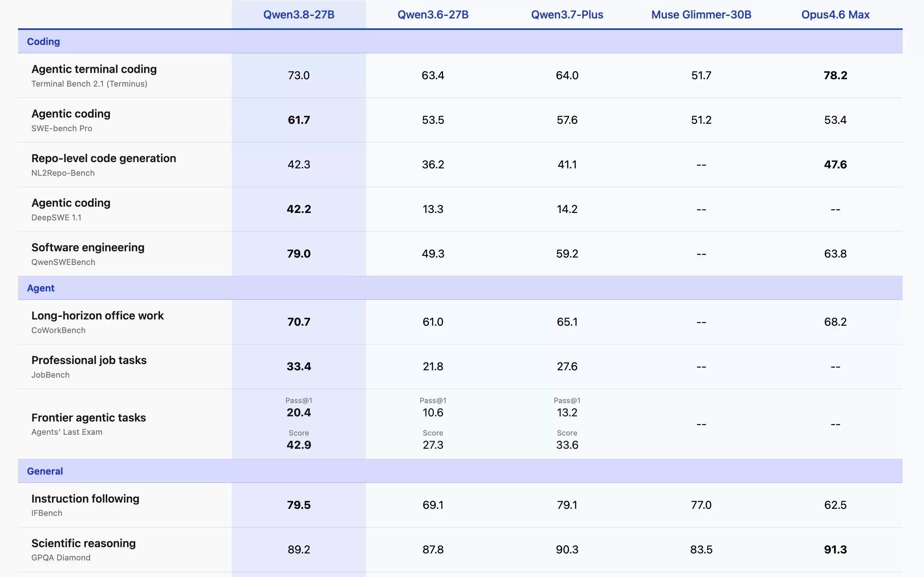Click the bold 20.4 Pass@1 value

[299, 413]
